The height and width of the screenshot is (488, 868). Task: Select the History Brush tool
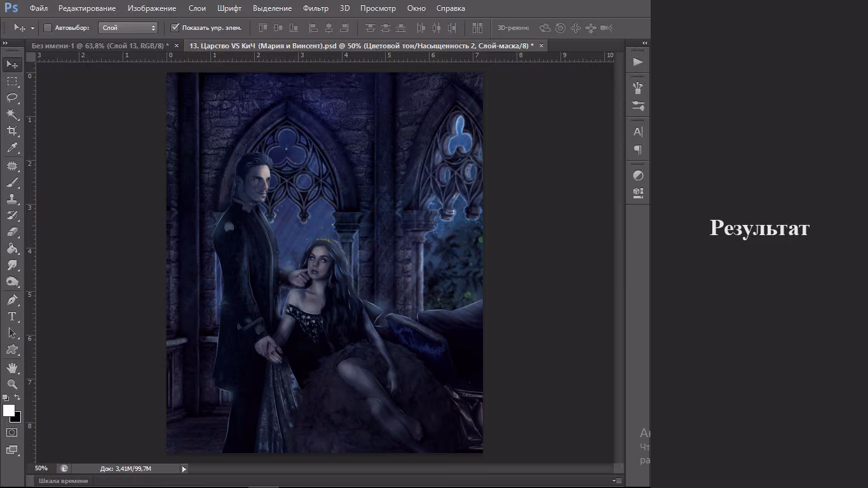tap(12, 215)
